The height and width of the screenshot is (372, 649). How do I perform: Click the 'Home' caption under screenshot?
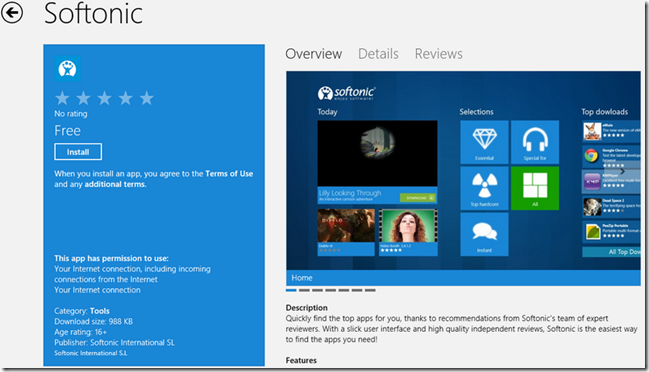click(x=302, y=278)
